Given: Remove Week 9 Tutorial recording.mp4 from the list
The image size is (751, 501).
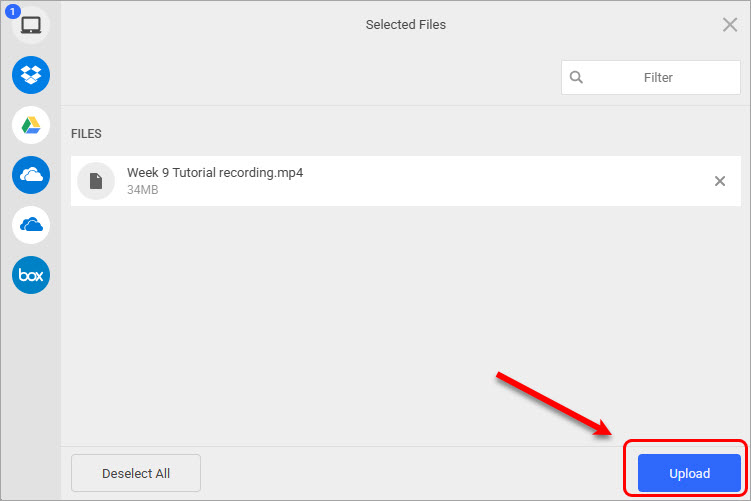Looking at the screenshot, I should [x=720, y=181].
